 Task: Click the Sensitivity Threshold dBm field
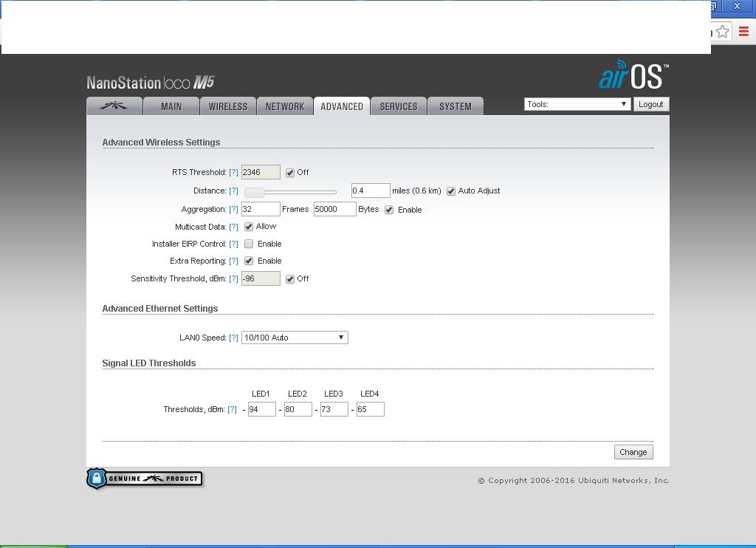coord(261,278)
